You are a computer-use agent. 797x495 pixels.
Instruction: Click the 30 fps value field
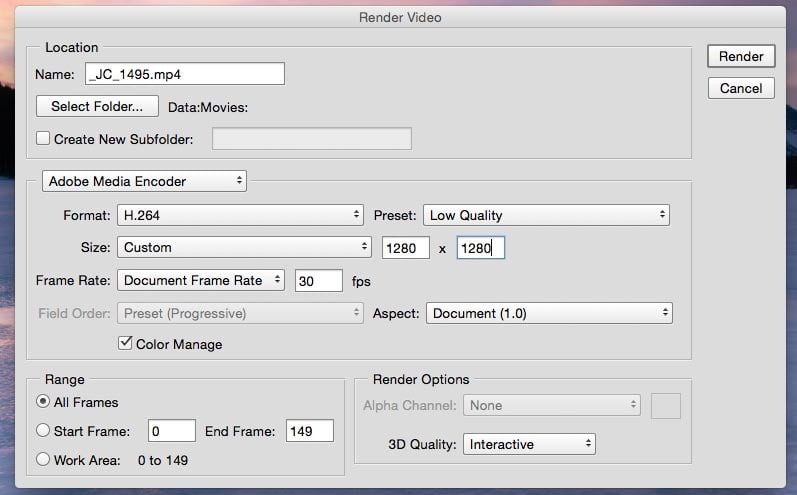pos(319,281)
